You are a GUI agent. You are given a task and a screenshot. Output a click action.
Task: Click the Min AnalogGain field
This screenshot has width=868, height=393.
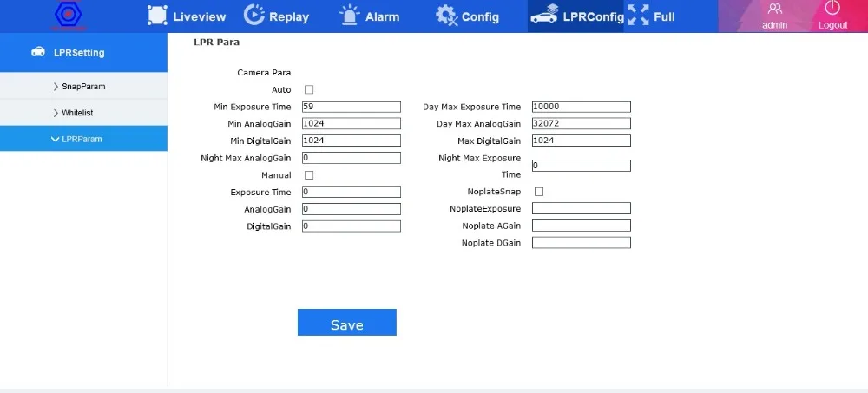pyautogui.click(x=351, y=123)
